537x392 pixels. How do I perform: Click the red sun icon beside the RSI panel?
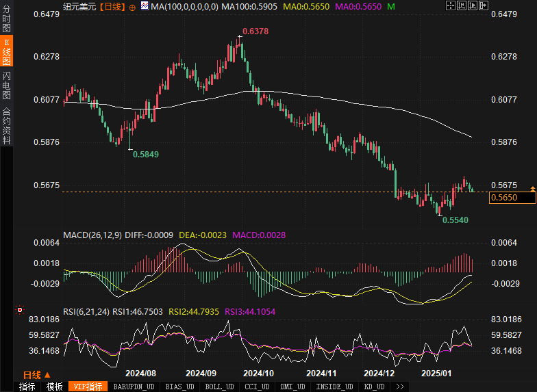click(20, 310)
